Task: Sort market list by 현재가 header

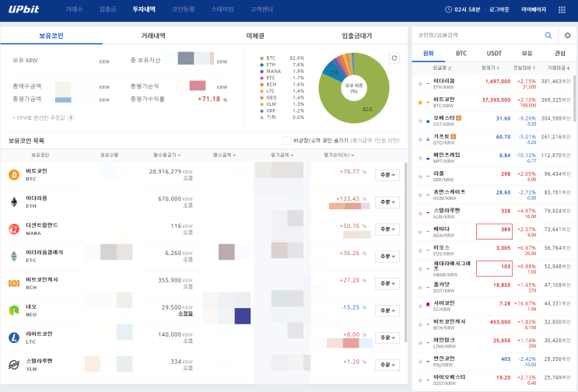Action: pos(490,68)
